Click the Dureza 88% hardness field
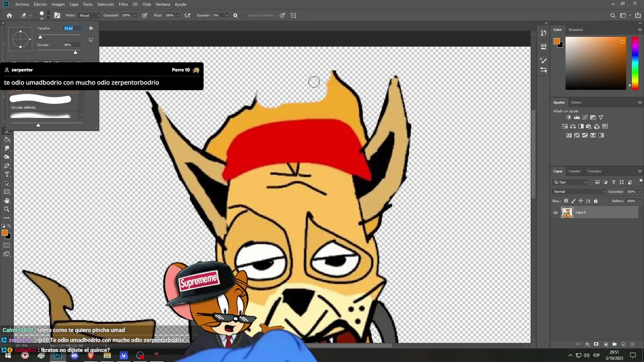Viewport: 644px width, 362px height. (x=71, y=45)
